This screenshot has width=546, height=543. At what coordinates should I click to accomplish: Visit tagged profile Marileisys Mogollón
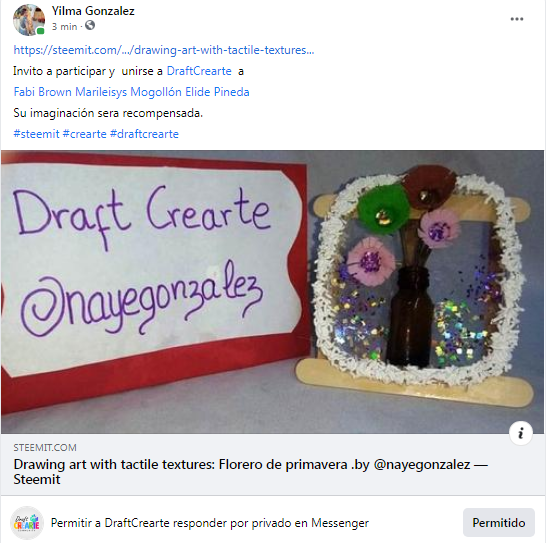tap(128, 92)
